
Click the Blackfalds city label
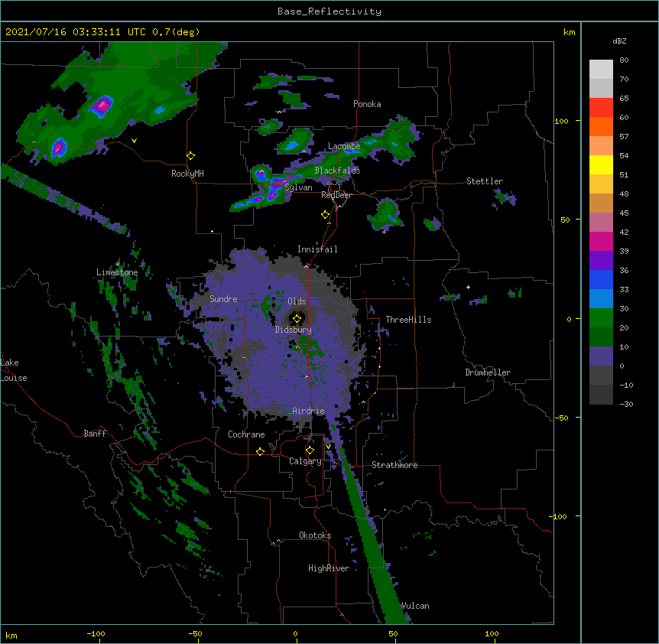coord(337,171)
